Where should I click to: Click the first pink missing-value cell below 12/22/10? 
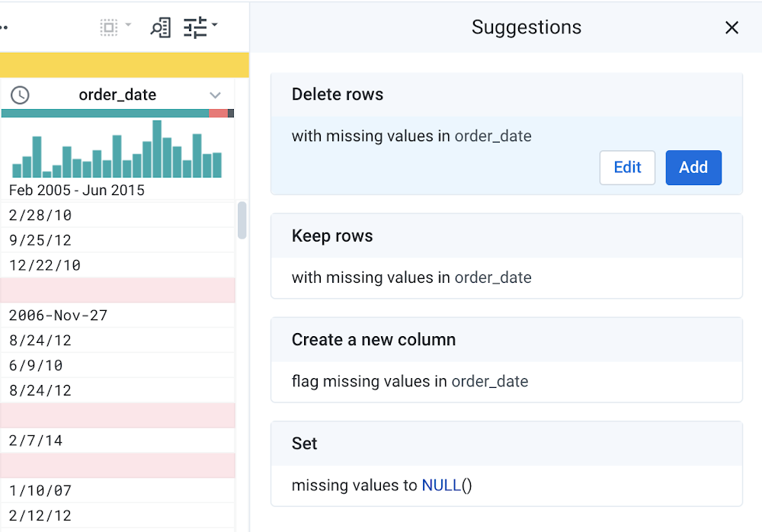tap(117, 290)
